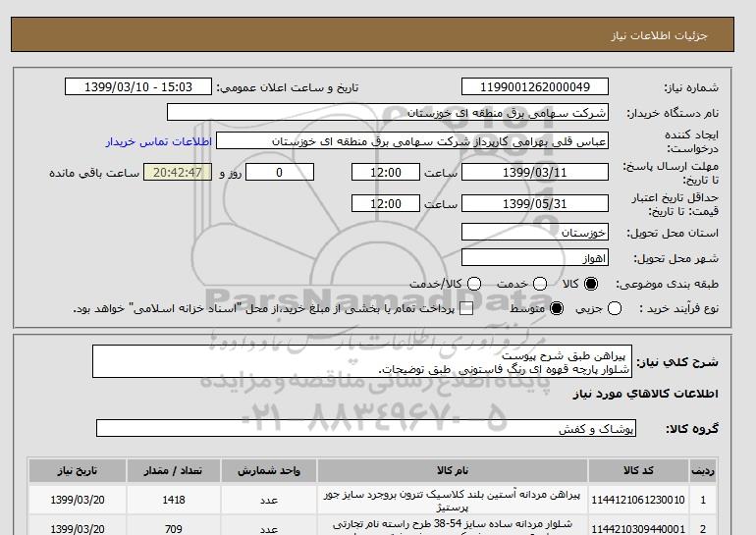756x535 pixels.
Task: Click the ردیف column header
Action: 702,470
